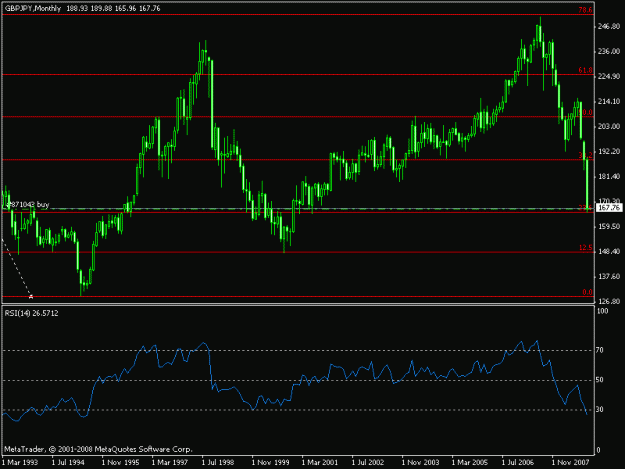Click price axis value 126.80
The height and width of the screenshot is (469, 625).
click(x=609, y=302)
